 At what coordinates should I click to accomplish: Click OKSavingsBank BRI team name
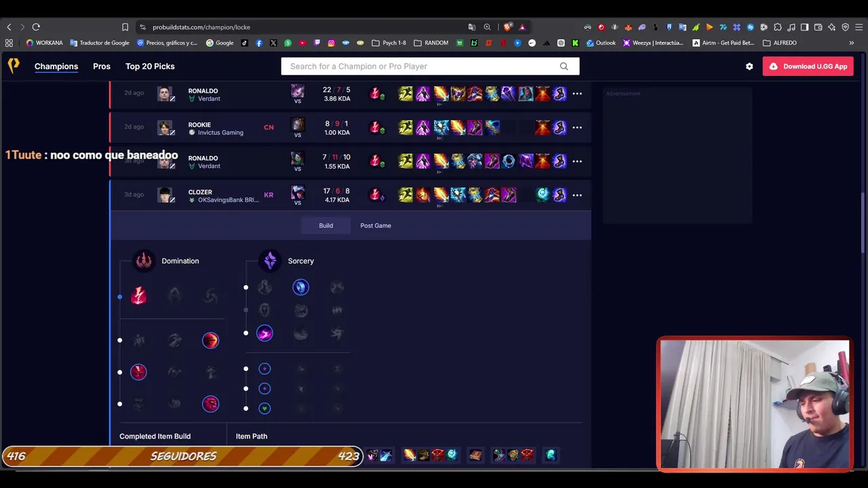228,200
